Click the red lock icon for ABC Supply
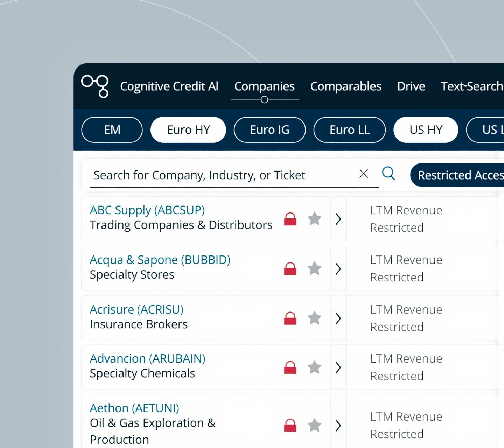The image size is (504, 448). click(290, 219)
